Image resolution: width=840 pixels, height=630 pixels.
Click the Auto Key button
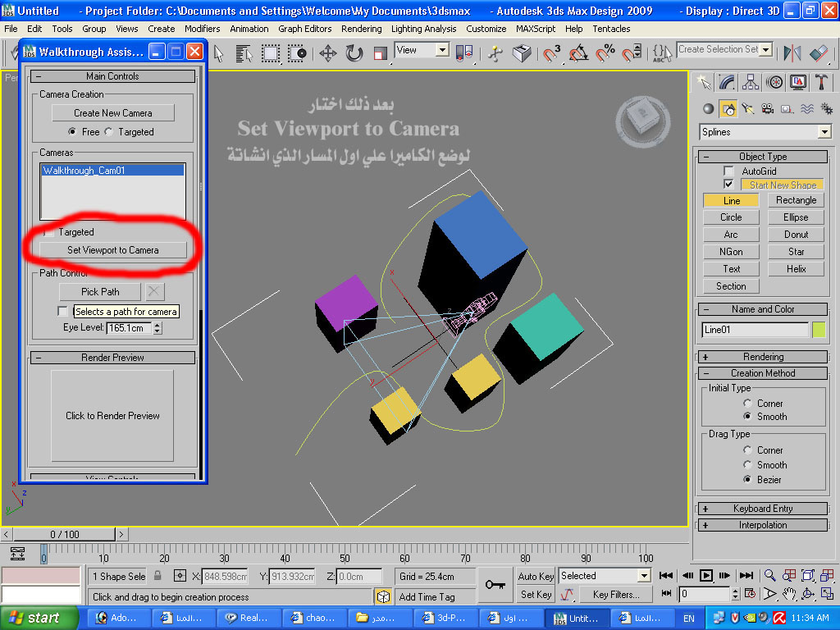pyautogui.click(x=536, y=577)
